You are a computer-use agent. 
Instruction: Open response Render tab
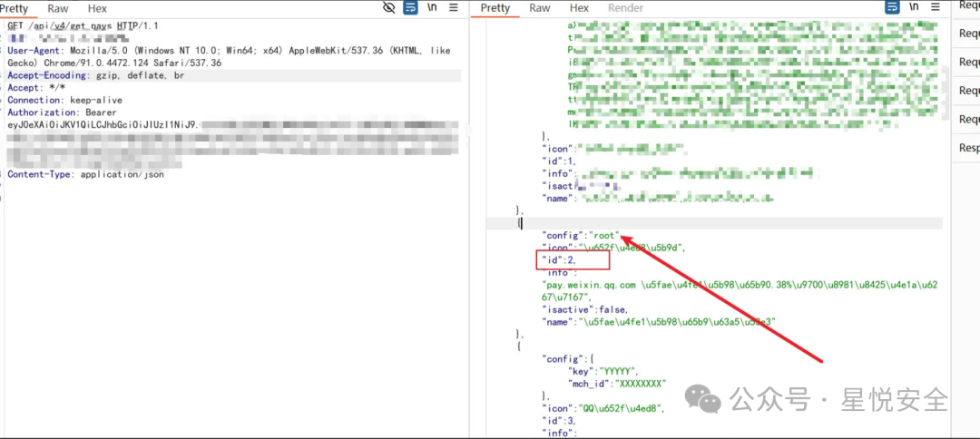click(625, 8)
